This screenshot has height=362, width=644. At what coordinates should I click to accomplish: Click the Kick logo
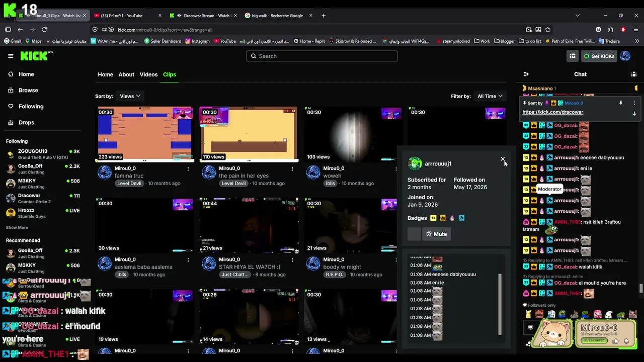[37, 56]
